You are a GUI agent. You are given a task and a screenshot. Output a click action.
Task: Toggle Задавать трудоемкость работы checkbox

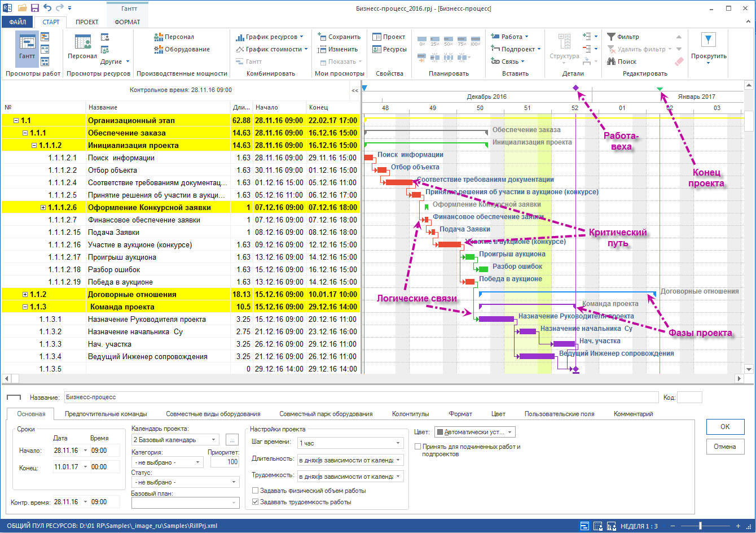pyautogui.click(x=256, y=502)
